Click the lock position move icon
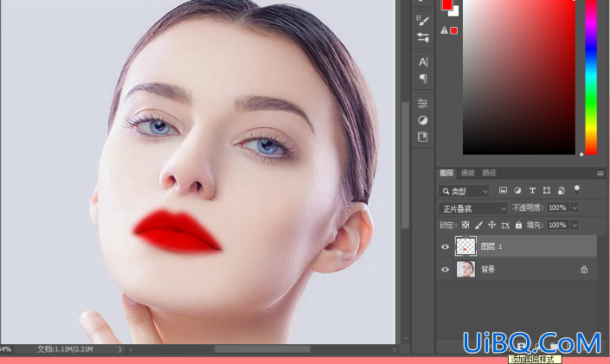The width and height of the screenshot is (610, 364). 491,225
